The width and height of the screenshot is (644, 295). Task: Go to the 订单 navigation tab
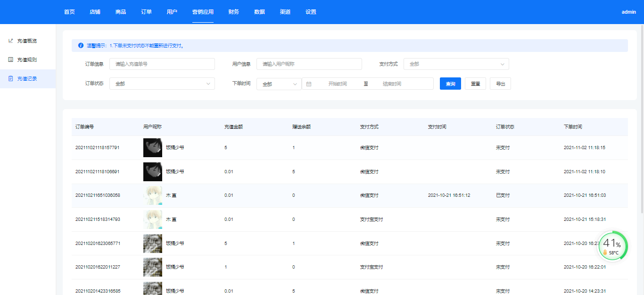point(146,12)
